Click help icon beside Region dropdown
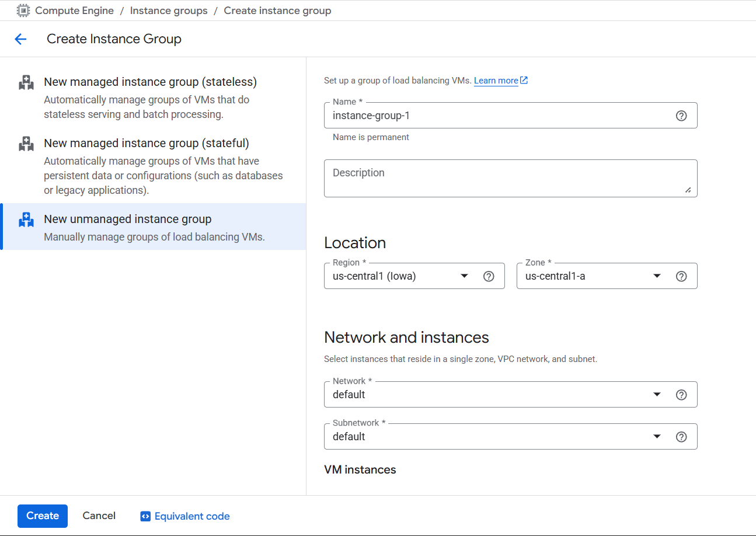This screenshot has height=536, width=756. click(489, 276)
